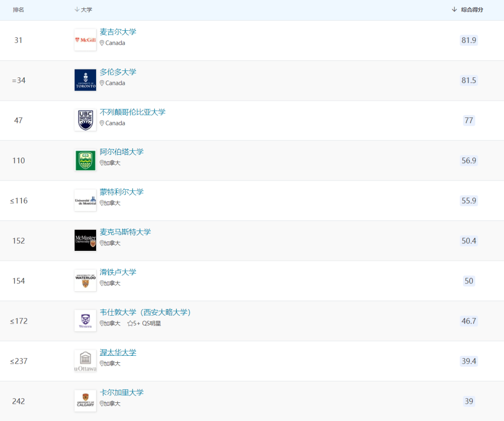Open the 麦克马斯特大学 link
The height and width of the screenshot is (421, 504).
[125, 232]
